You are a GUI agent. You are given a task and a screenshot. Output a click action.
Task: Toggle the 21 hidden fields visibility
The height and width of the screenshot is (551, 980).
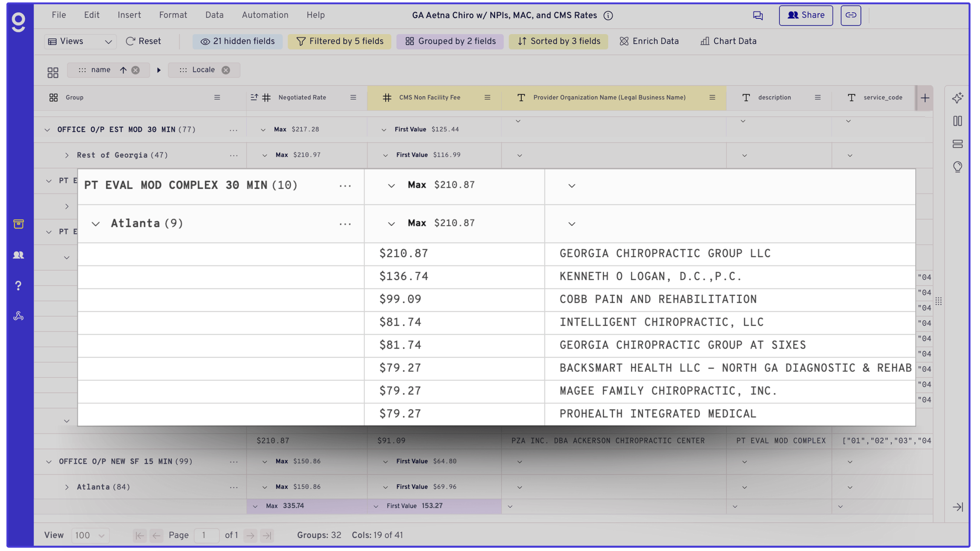click(237, 41)
